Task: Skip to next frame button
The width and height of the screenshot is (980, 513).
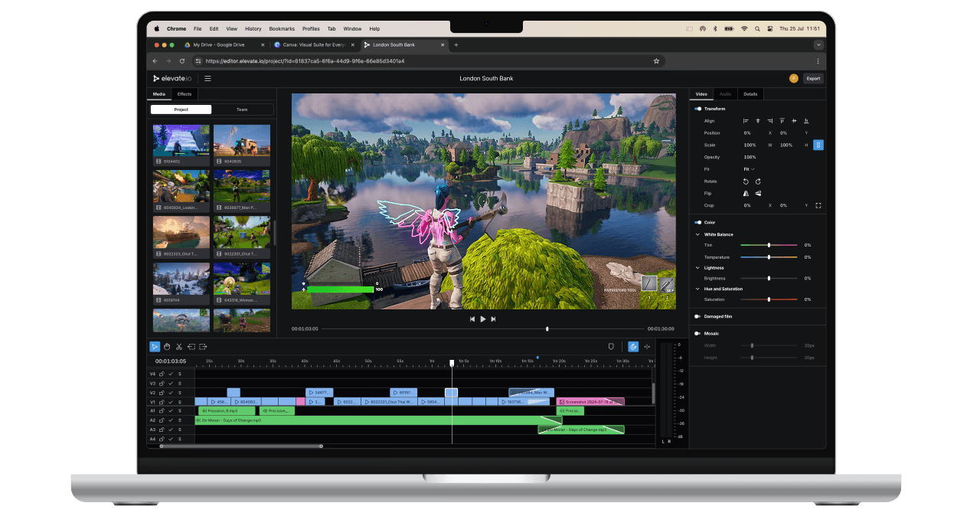Action: (x=494, y=319)
